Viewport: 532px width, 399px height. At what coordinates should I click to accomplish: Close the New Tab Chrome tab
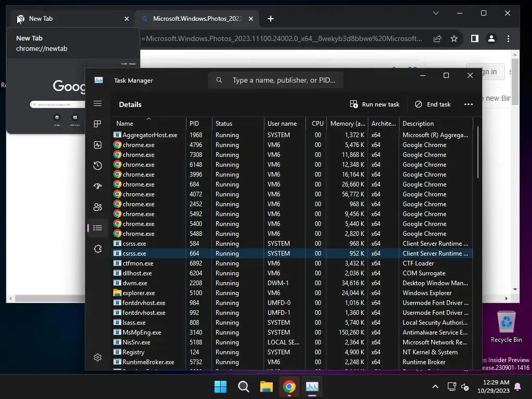coord(127,19)
